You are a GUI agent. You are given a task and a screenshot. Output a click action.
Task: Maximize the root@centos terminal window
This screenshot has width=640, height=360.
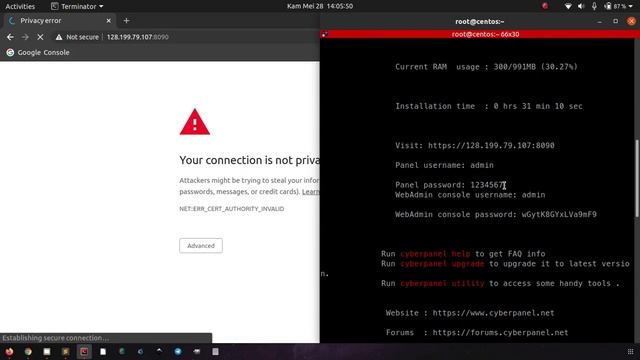[x=616, y=21]
